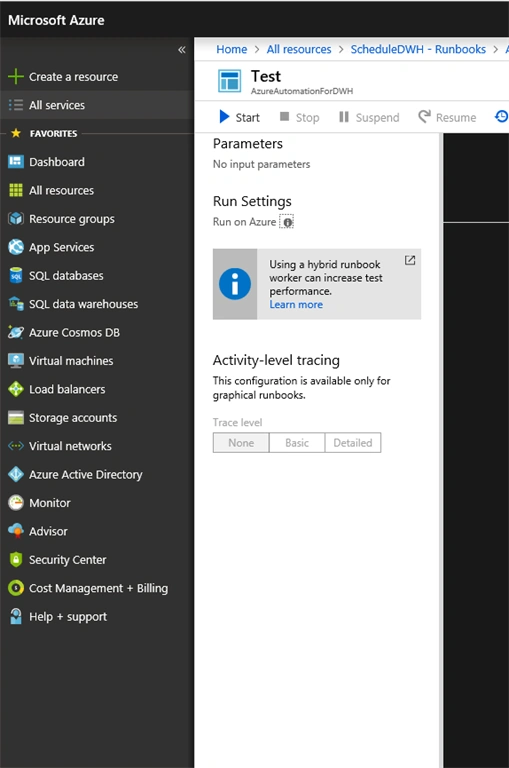The height and width of the screenshot is (768, 509).
Task: Open Storage accounts in sidebar
Action: point(73,418)
